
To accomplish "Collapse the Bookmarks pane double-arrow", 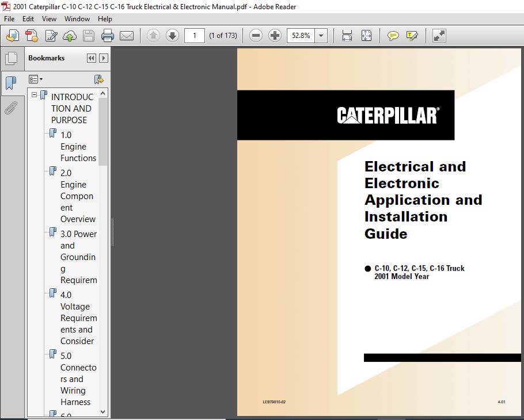I will [x=91, y=58].
